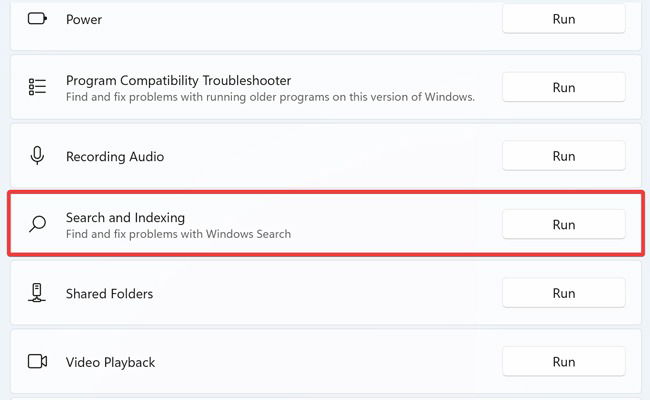Run the Program Compatibility Troubleshooter
Screen dimensions: 650x400
pos(564,87)
